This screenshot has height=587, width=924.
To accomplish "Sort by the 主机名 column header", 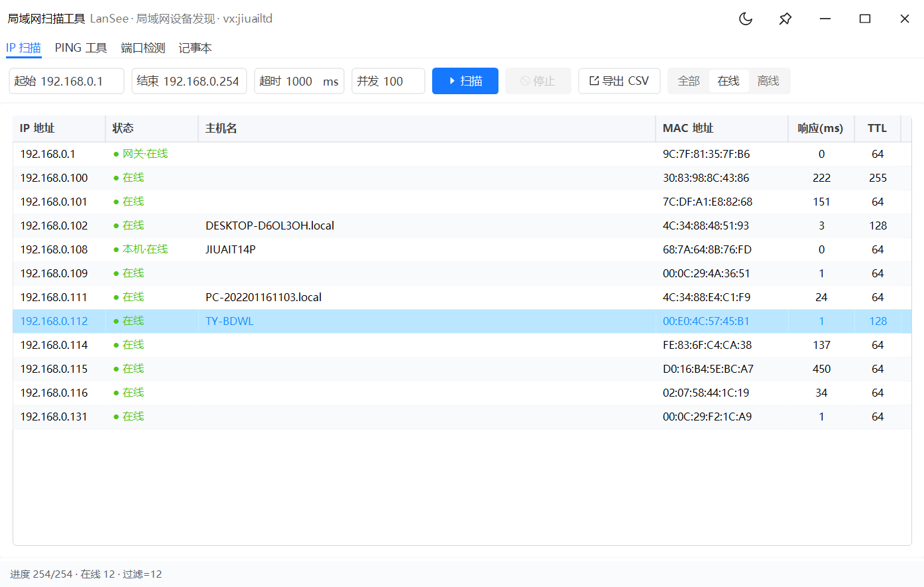I will tap(427, 128).
